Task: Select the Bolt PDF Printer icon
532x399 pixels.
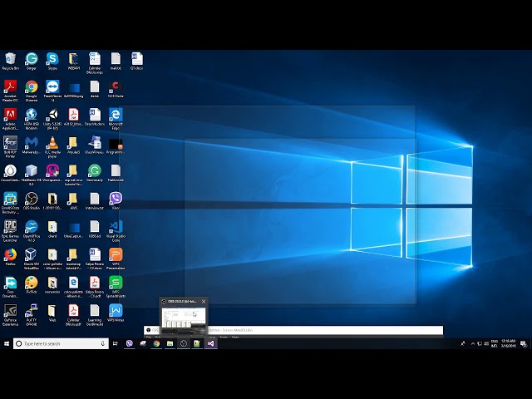Action: pos(10,147)
